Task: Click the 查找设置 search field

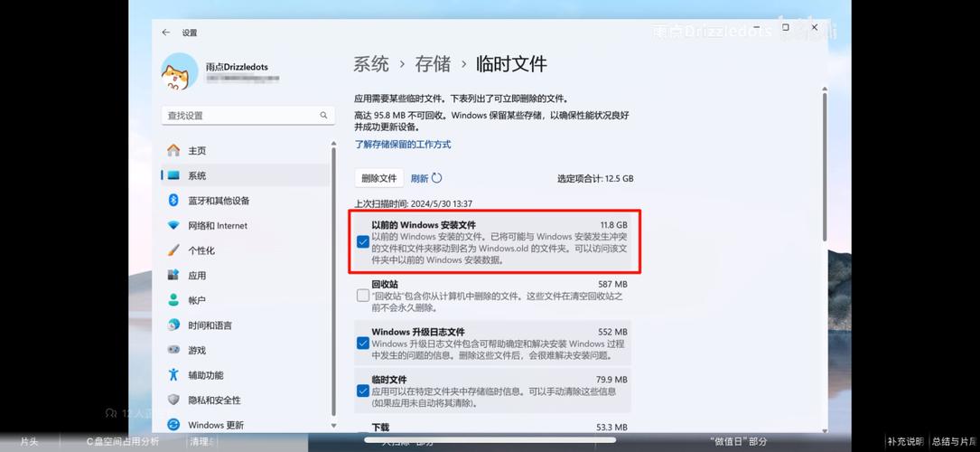Action: [248, 115]
